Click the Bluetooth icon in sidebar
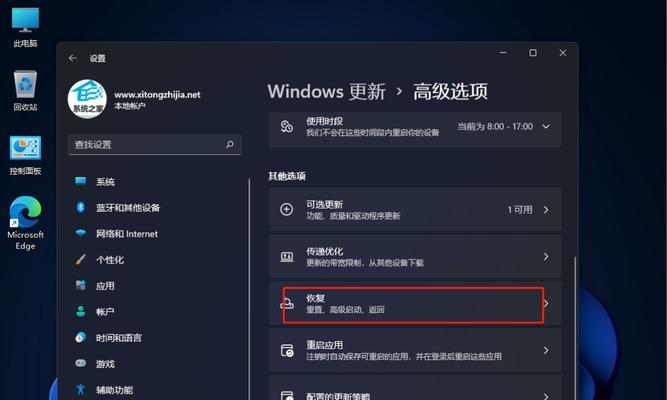Image resolution: width=667 pixels, height=400 pixels. [x=80, y=207]
